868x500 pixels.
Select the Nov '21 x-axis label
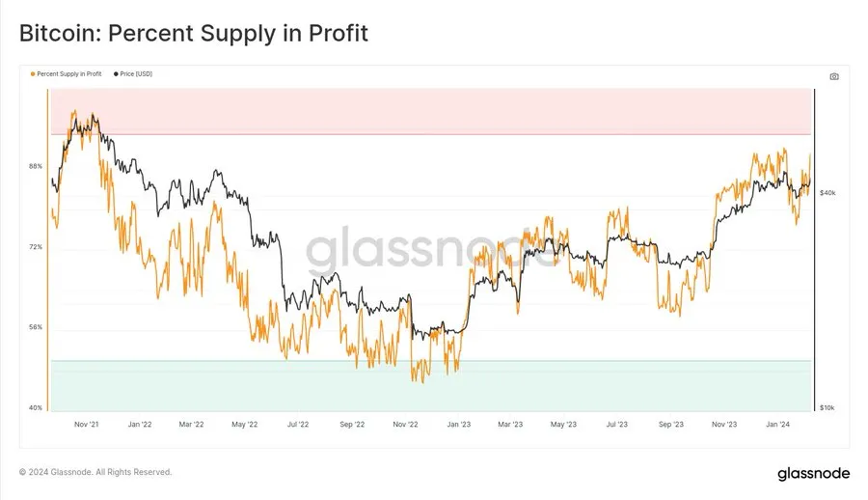coord(87,424)
